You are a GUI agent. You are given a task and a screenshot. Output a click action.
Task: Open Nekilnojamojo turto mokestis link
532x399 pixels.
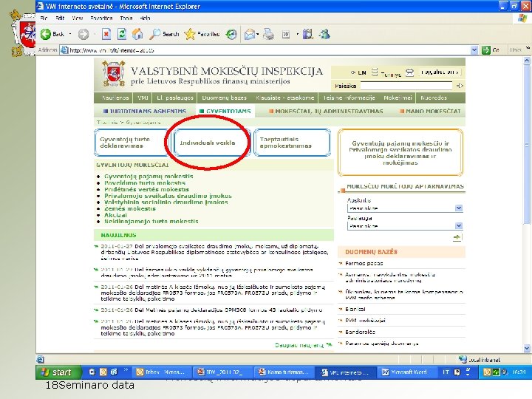tap(151, 221)
